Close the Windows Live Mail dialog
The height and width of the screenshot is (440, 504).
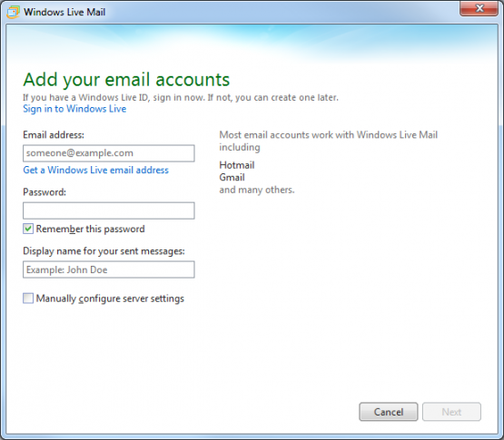click(x=479, y=8)
